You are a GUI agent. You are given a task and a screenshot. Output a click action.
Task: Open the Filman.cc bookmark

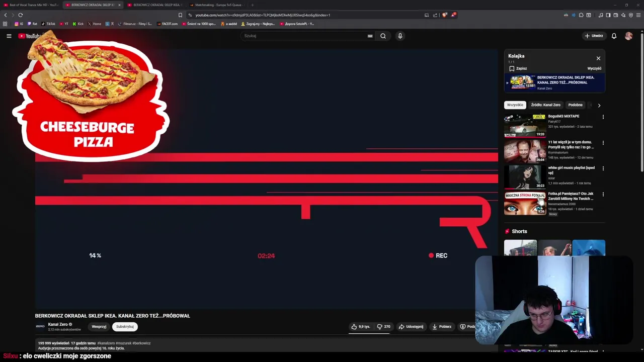135,24
